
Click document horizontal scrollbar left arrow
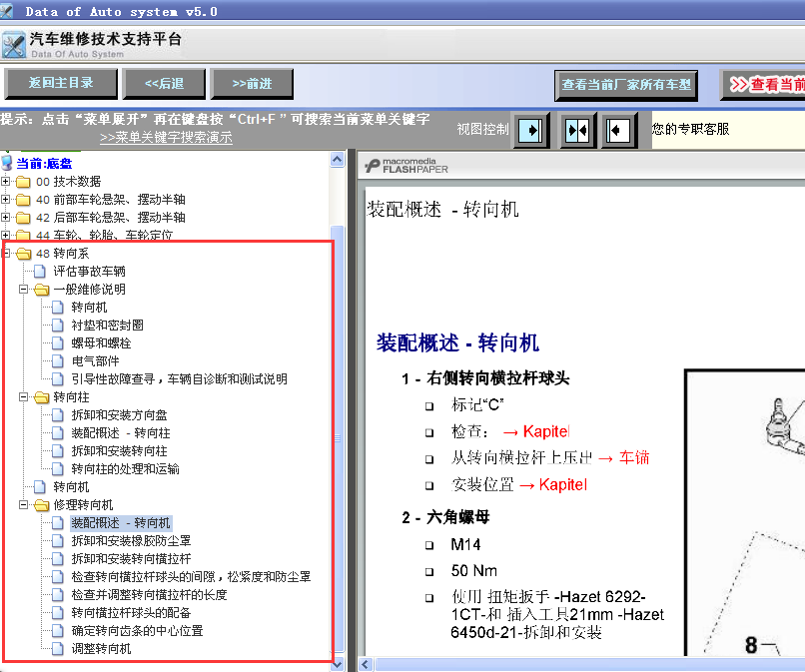pos(366,665)
